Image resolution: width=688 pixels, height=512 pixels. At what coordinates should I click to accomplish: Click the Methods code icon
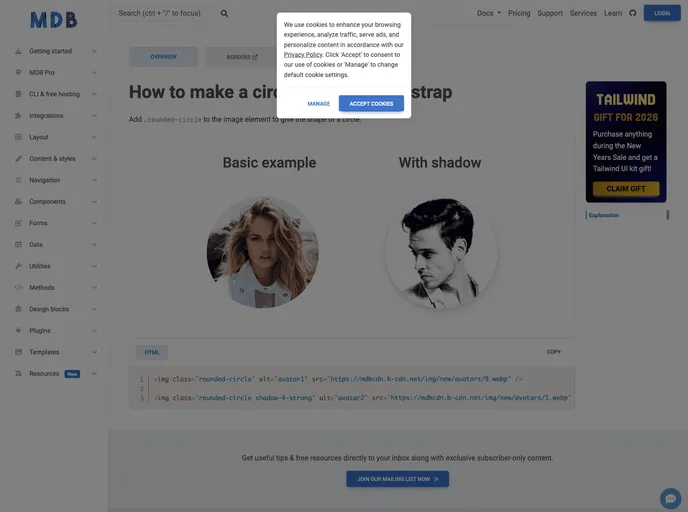(18, 288)
